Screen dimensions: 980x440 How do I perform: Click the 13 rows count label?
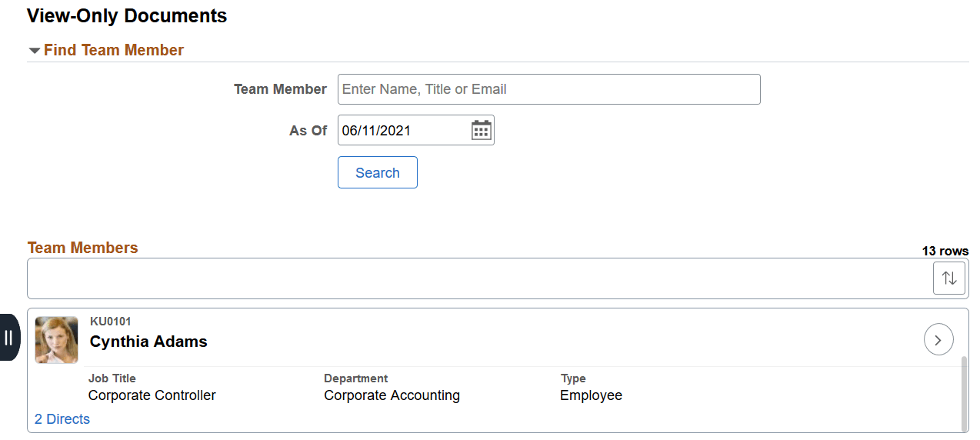point(945,252)
